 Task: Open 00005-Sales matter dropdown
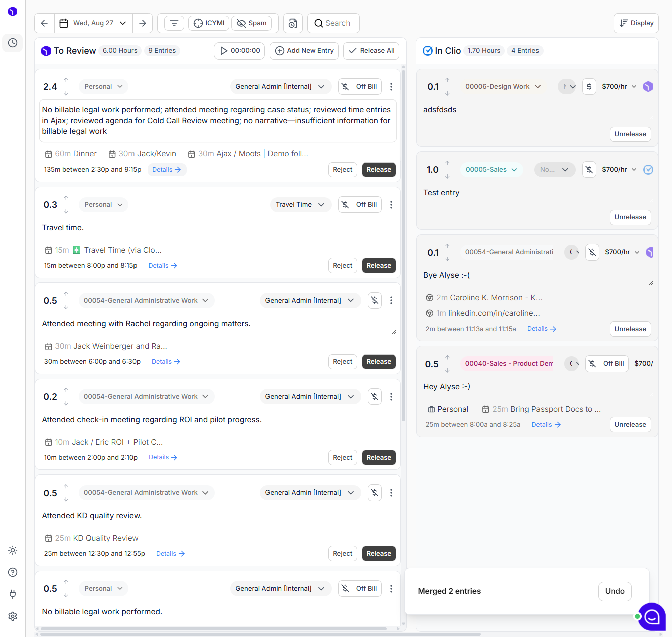coord(491,170)
